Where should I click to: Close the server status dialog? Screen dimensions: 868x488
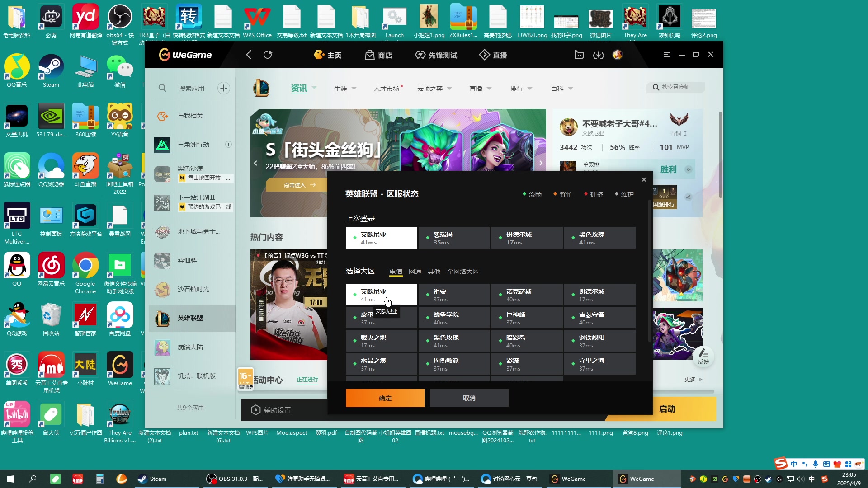644,180
